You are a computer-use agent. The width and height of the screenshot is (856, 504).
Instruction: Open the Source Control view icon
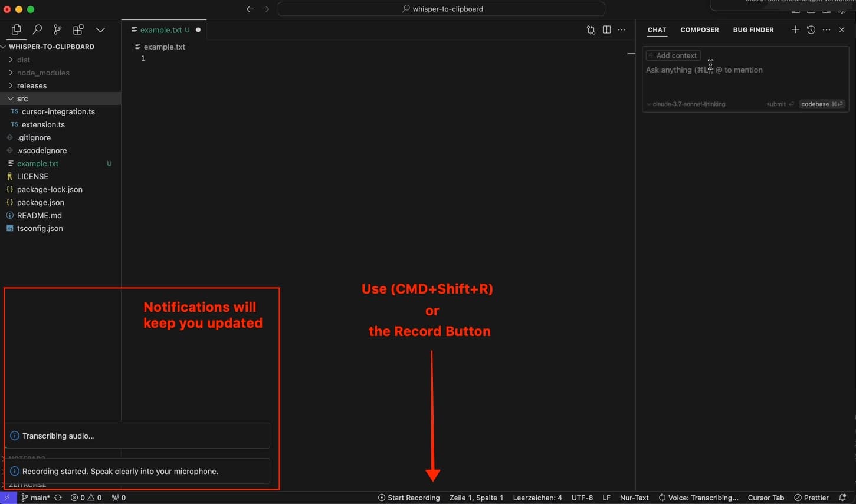57,29
